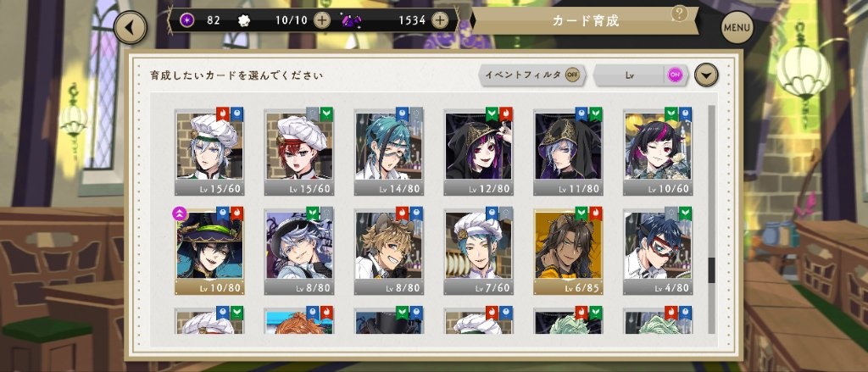Add stamina with the plus beside 10/10
Viewport: 868px width, 372px height.
(x=321, y=20)
